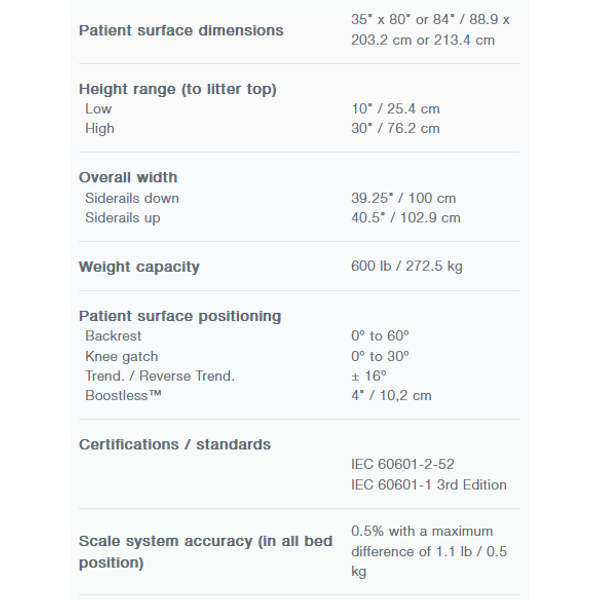Click the Weight capacity heading

139,267
